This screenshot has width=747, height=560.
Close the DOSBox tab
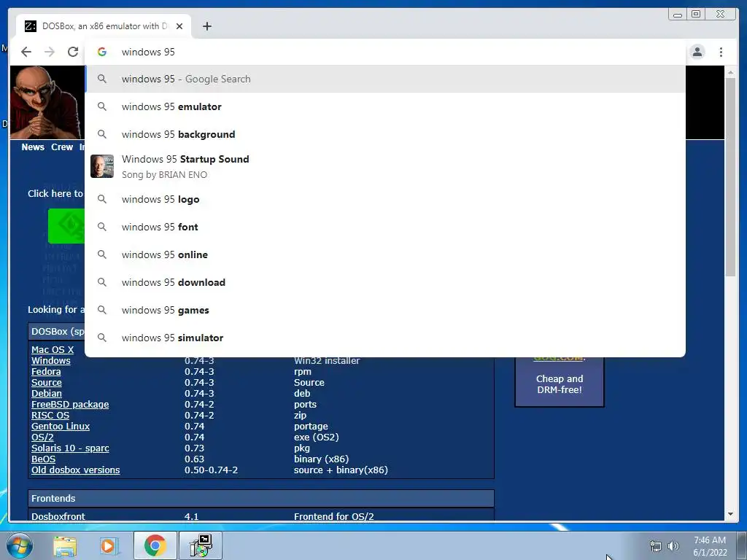179,26
